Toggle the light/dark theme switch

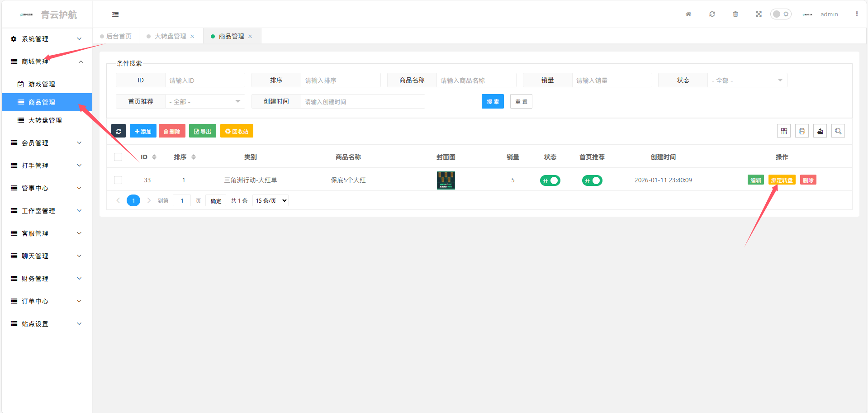pyautogui.click(x=781, y=14)
